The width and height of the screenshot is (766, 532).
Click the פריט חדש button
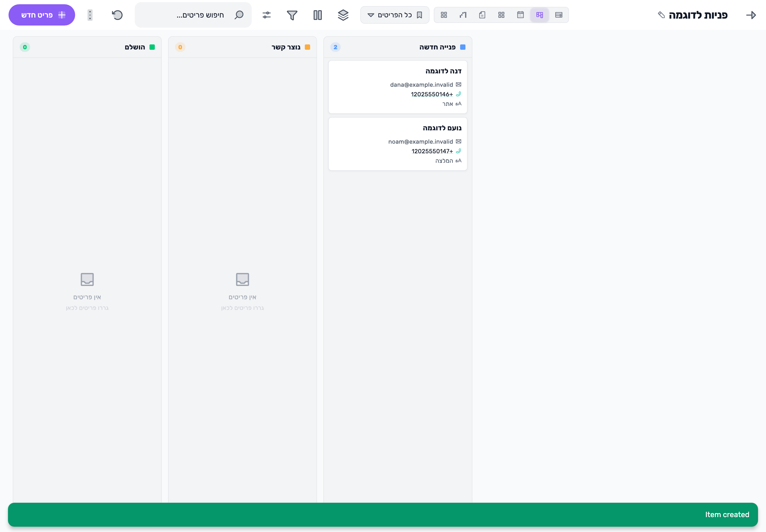click(x=42, y=15)
